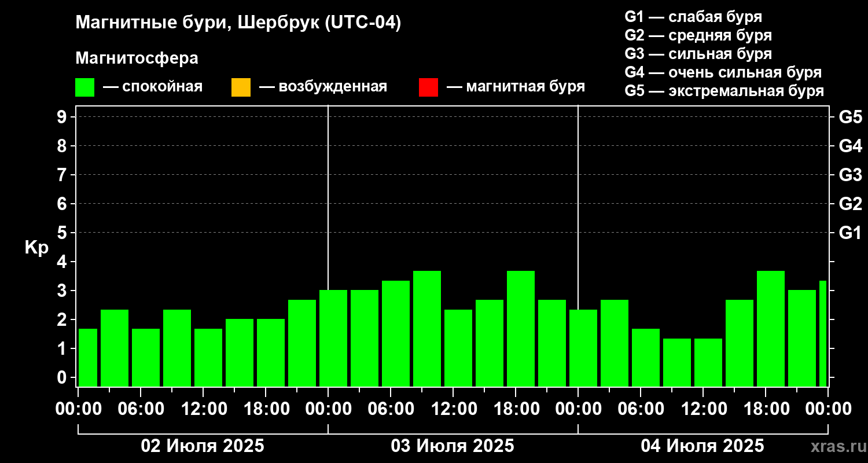Viewport: 868px width, 463px height.
Task: Click the '12:00' tick label for 03 Июля
Action: 453,409
